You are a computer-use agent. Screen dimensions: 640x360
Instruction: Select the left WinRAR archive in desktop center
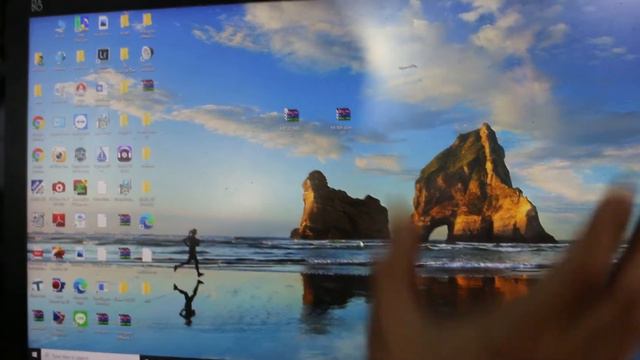(x=291, y=115)
